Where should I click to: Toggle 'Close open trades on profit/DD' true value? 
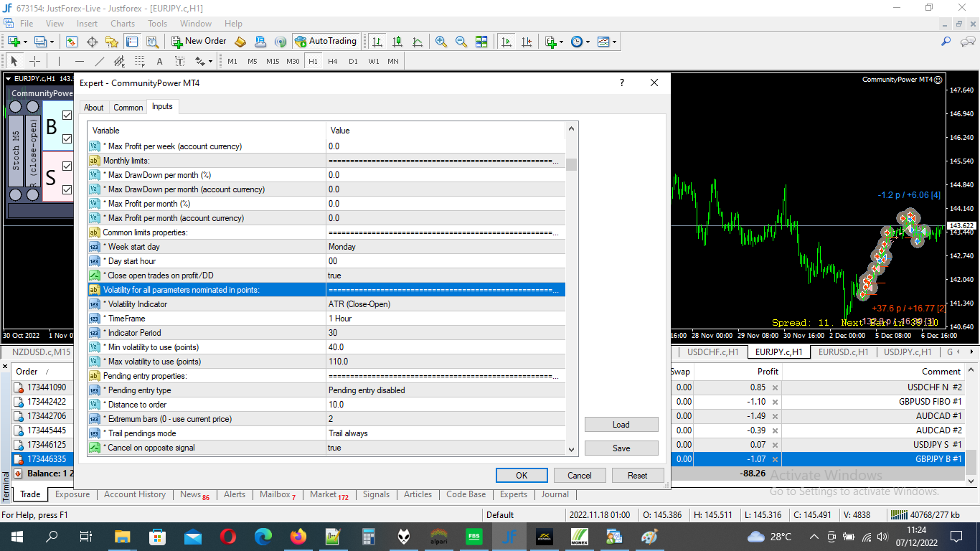(x=446, y=275)
